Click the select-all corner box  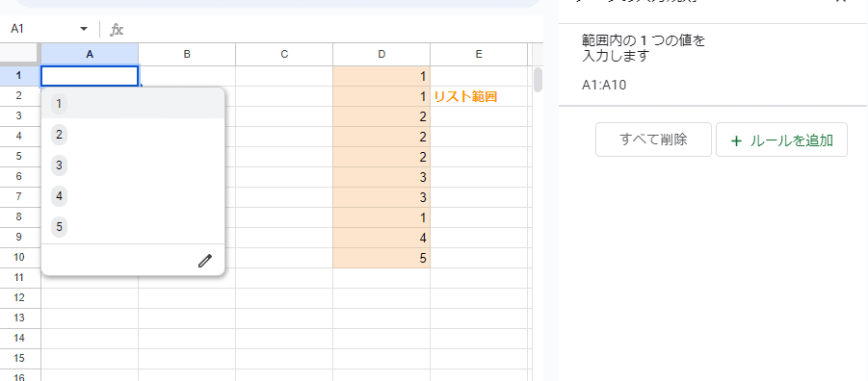pyautogui.click(x=20, y=54)
